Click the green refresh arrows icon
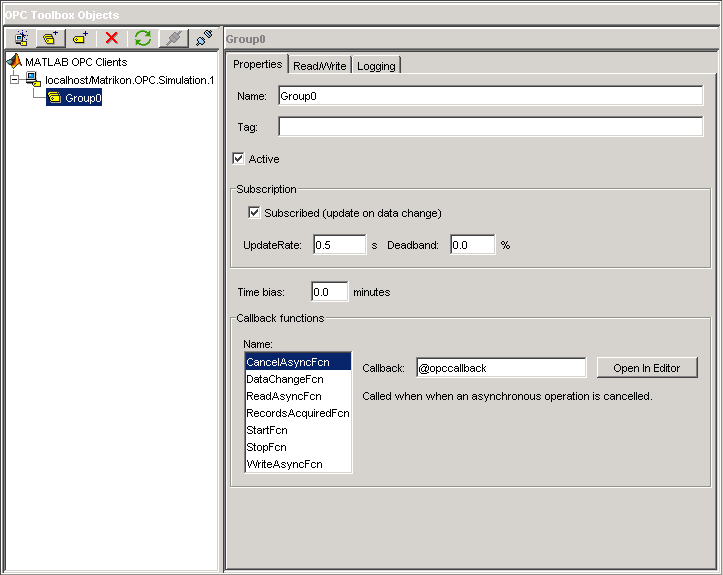 [143, 38]
